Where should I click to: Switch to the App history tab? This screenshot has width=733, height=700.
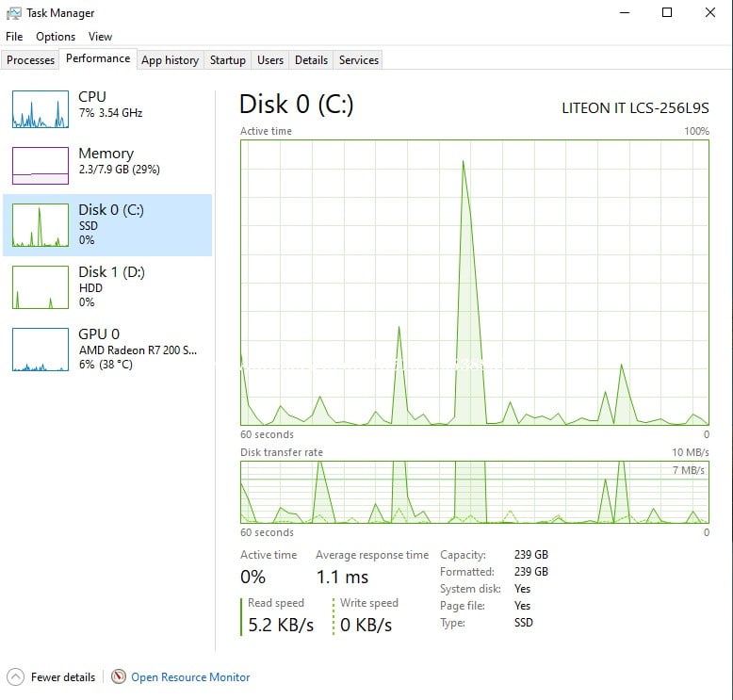170,60
